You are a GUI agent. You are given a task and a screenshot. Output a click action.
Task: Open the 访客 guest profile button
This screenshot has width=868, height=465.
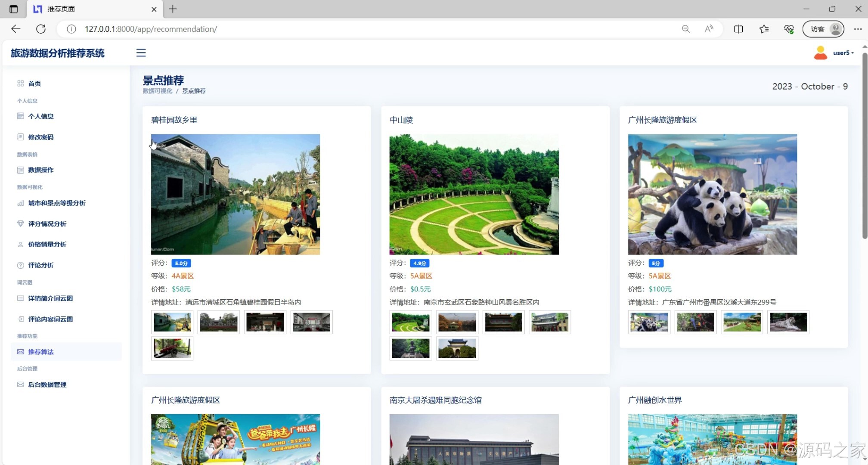[x=823, y=29]
